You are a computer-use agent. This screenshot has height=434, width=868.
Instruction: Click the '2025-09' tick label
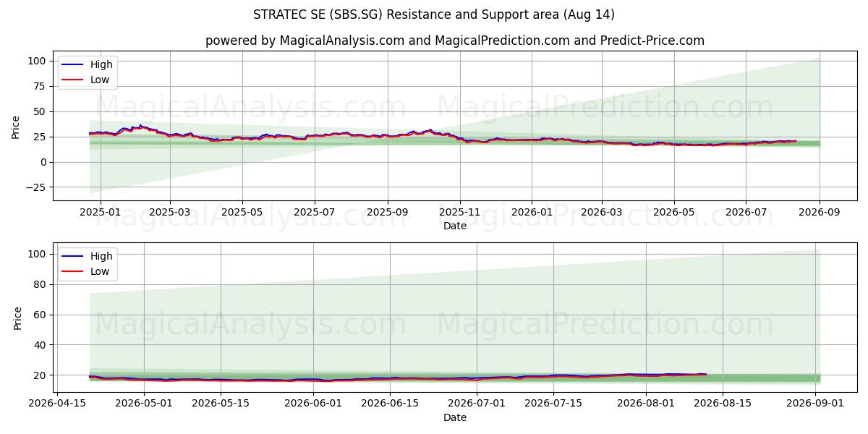(387, 212)
